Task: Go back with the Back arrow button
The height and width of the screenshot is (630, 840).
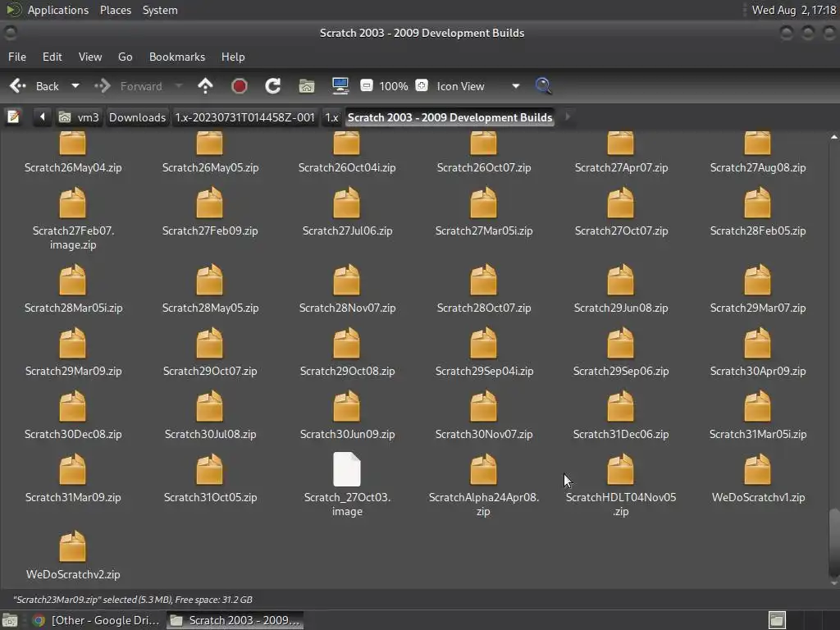Action: [x=34, y=86]
